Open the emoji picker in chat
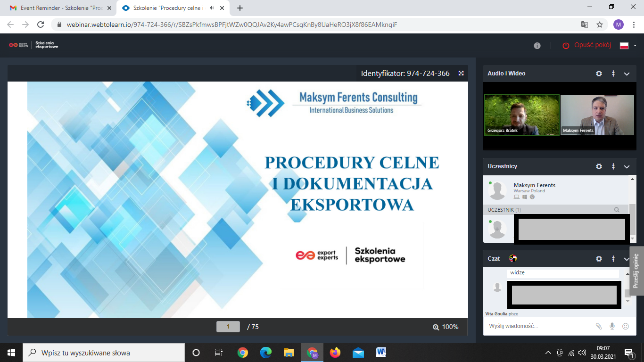 click(x=626, y=326)
